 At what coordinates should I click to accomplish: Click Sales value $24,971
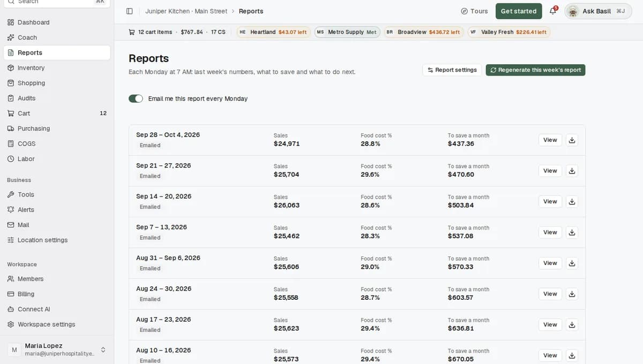287,143
